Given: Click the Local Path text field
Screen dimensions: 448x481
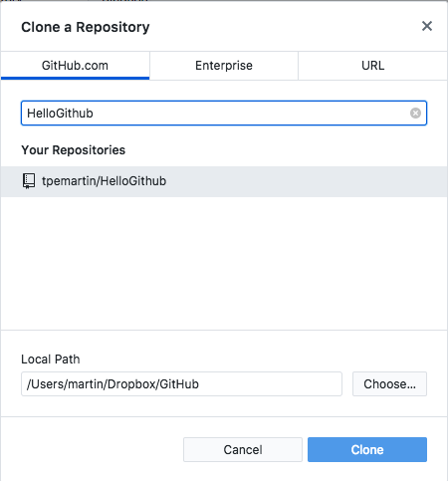Looking at the screenshot, I should (x=181, y=384).
